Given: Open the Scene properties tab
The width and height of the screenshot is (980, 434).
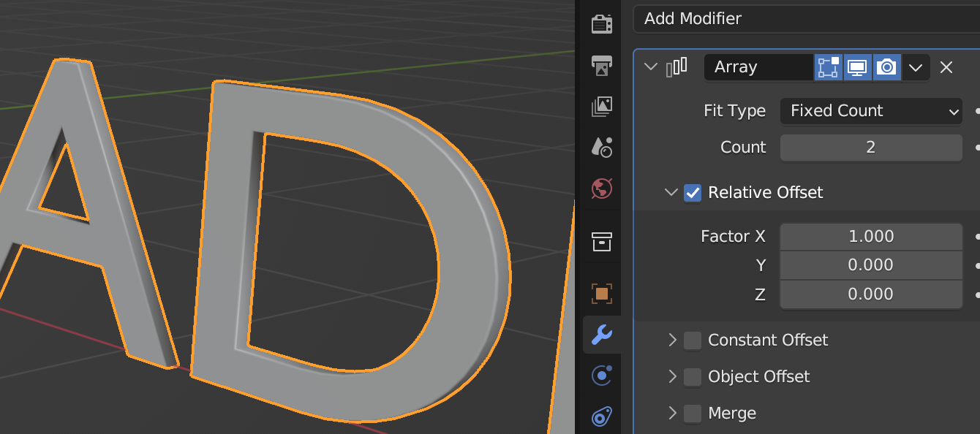Looking at the screenshot, I should click(x=601, y=147).
